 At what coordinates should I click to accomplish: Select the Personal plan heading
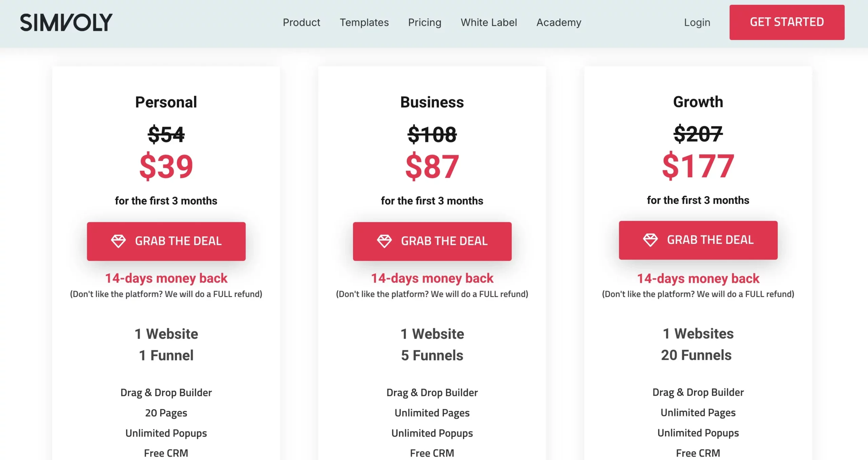(166, 102)
